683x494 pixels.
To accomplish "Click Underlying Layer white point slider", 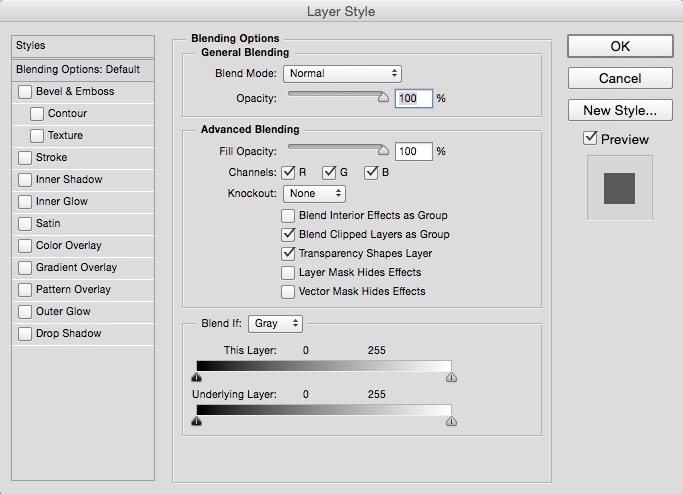I will [x=451, y=421].
